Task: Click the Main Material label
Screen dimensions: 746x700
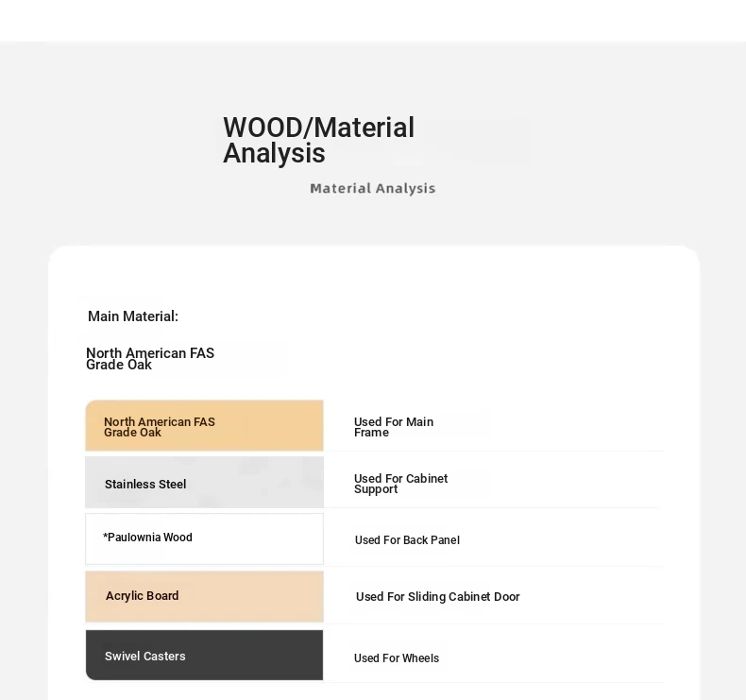Action: pyautogui.click(x=133, y=316)
